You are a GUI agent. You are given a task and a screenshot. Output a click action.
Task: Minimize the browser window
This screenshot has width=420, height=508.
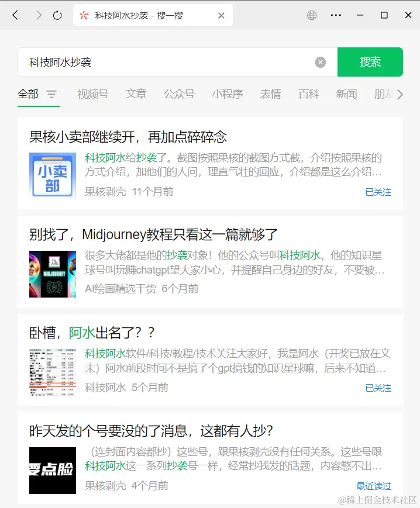click(360, 15)
